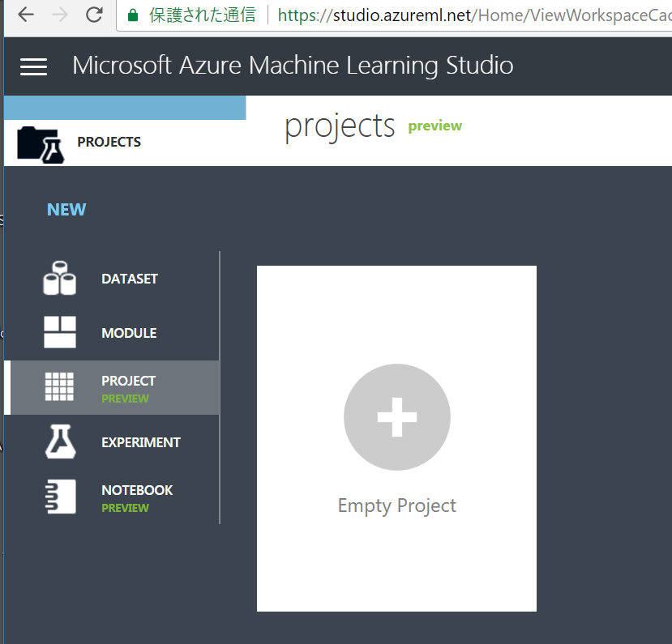This screenshot has height=644, width=672.
Task: Click the browser forward arrow
Action: [x=59, y=15]
